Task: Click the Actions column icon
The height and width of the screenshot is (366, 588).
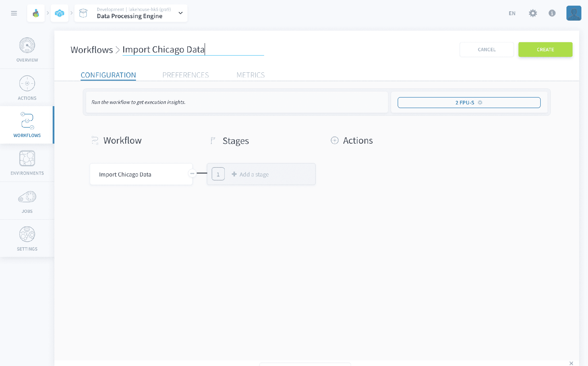Action: pos(335,140)
